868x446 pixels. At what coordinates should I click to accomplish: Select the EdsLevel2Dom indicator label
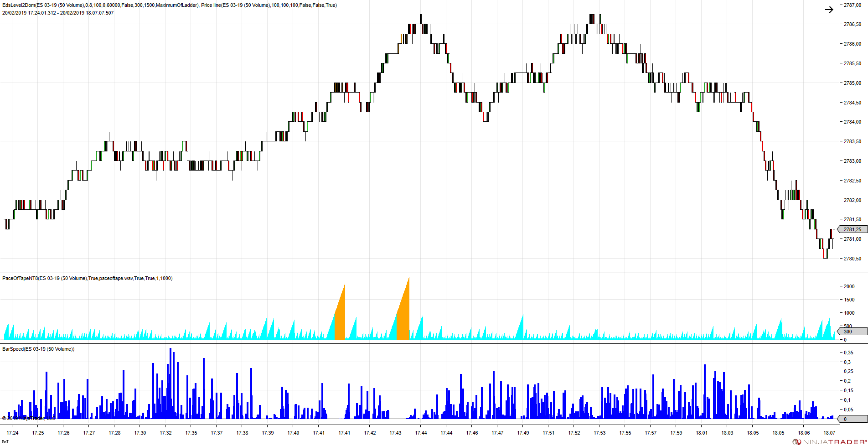pyautogui.click(x=100, y=5)
